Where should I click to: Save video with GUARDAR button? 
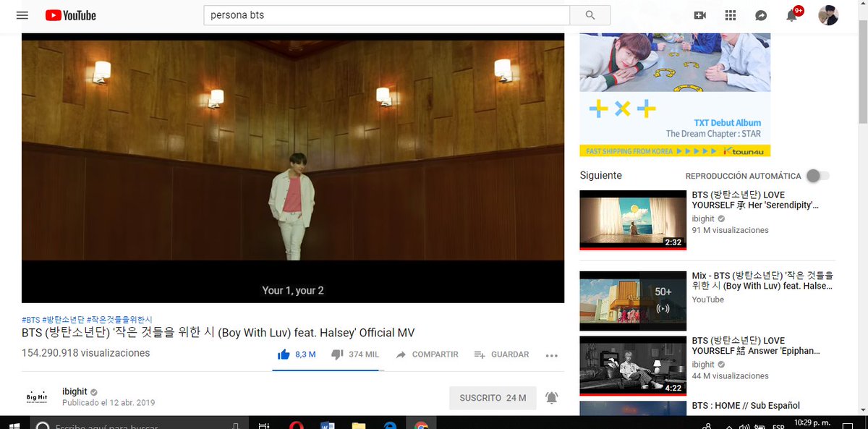tap(501, 354)
